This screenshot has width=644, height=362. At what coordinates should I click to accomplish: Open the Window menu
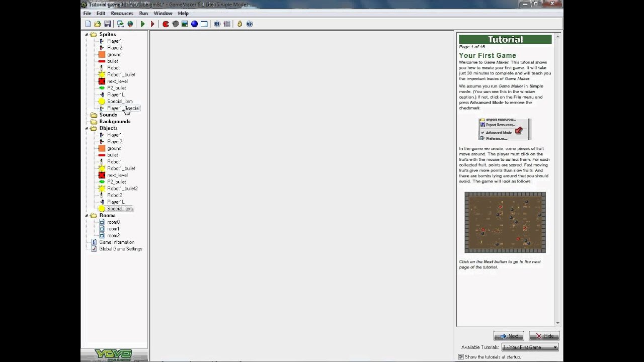pyautogui.click(x=163, y=14)
